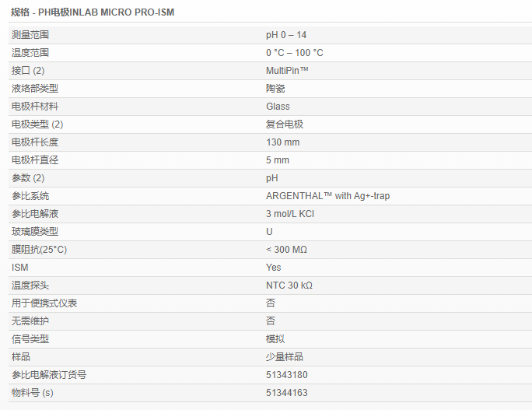Click the 3 mol/L KCl electrolyte value

click(290, 214)
